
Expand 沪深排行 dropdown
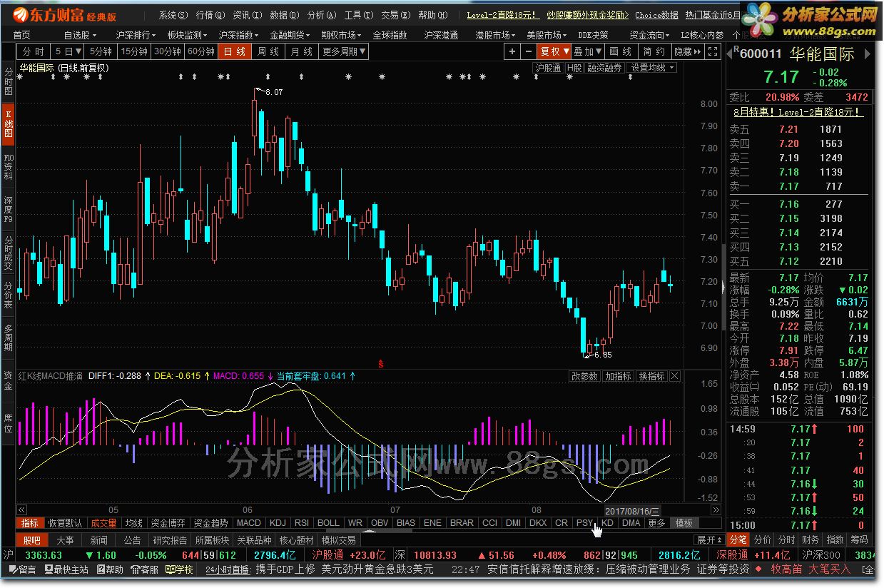(x=136, y=34)
